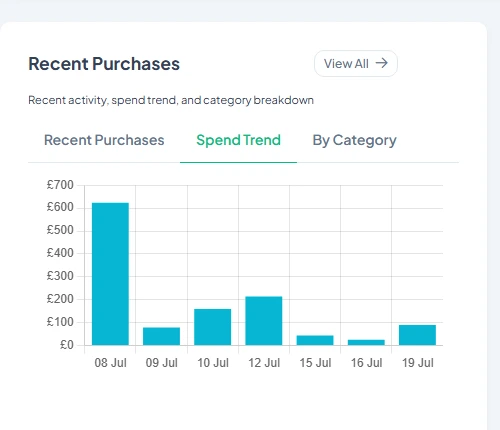Click the 19 Jul date label
Viewport: 500px width, 430px height.
[x=417, y=363]
